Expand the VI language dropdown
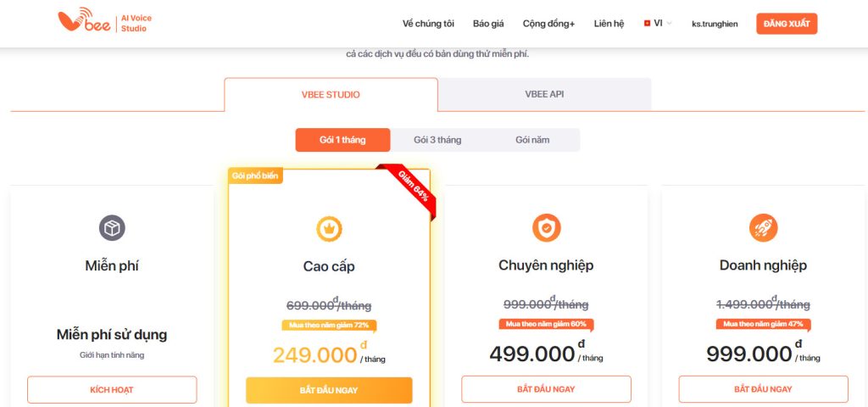Viewport: 868px width, 407px height. (x=659, y=24)
